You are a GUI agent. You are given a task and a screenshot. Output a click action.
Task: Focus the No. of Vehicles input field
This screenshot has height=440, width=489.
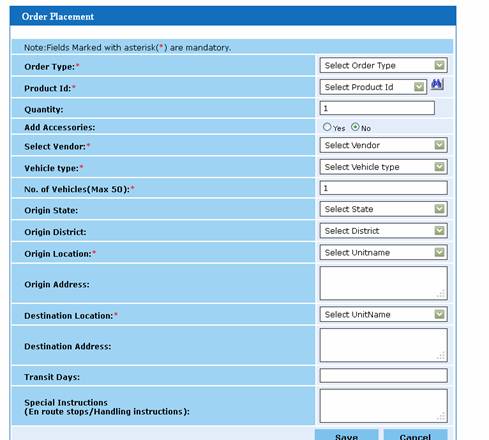(383, 188)
